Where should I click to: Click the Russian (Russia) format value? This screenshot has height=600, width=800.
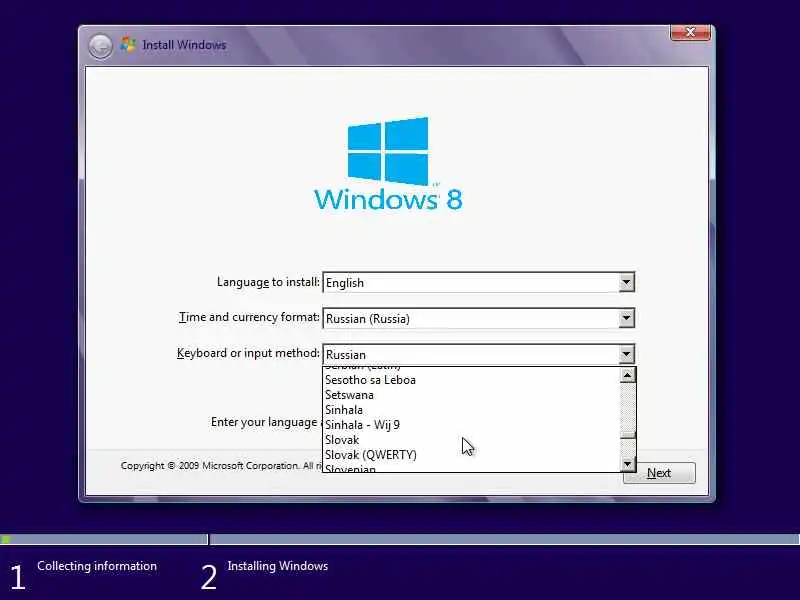(x=368, y=319)
